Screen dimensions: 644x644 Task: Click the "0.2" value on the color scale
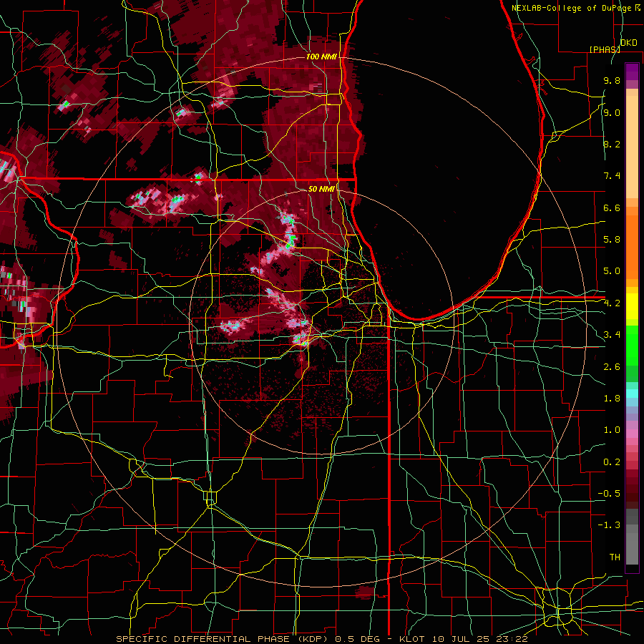tap(612, 462)
